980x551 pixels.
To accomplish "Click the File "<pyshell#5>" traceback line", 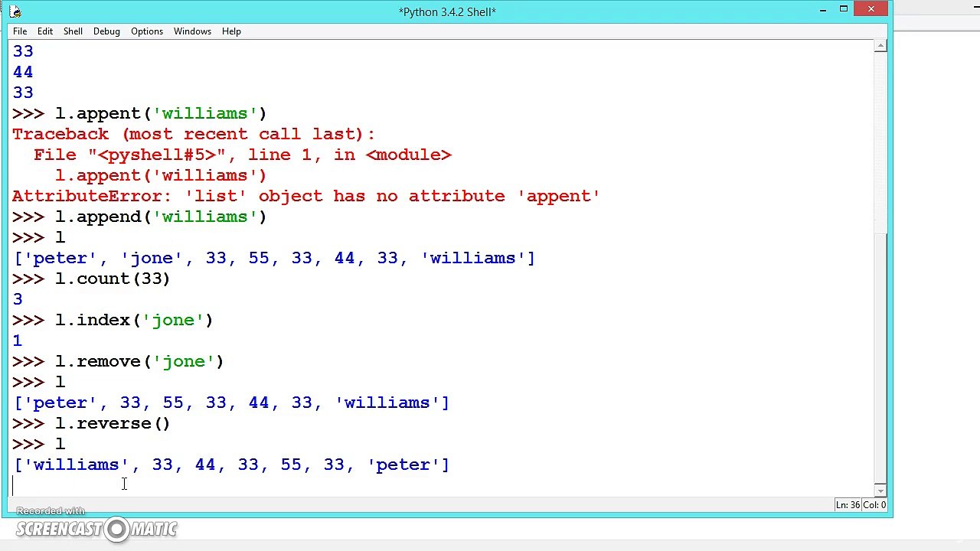I will tap(243, 155).
